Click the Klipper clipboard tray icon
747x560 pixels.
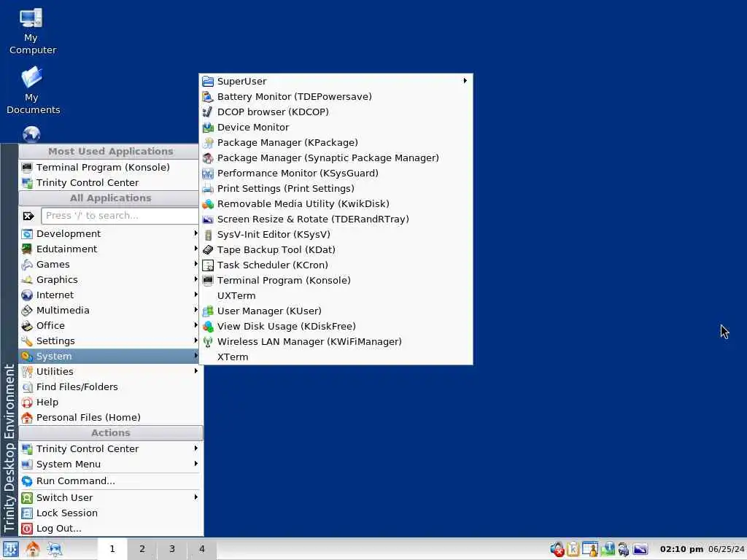tap(573, 549)
